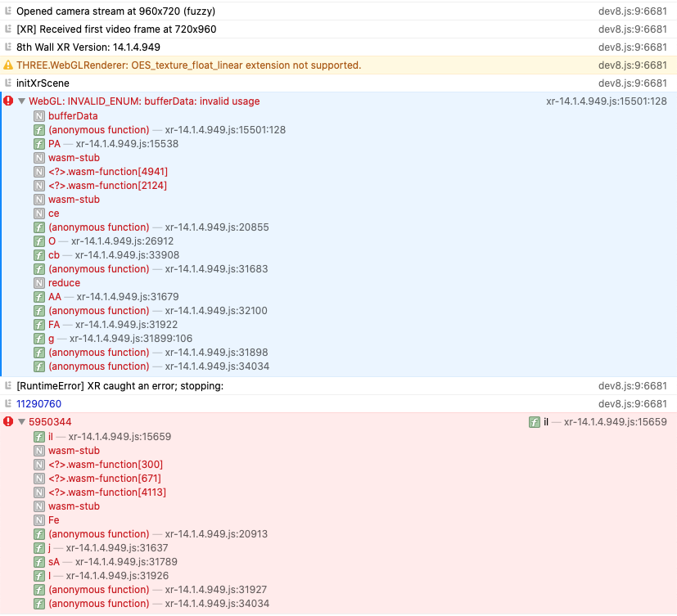Click the N badge beside bufferData
Viewport: 677px width, 616px height.
point(38,116)
